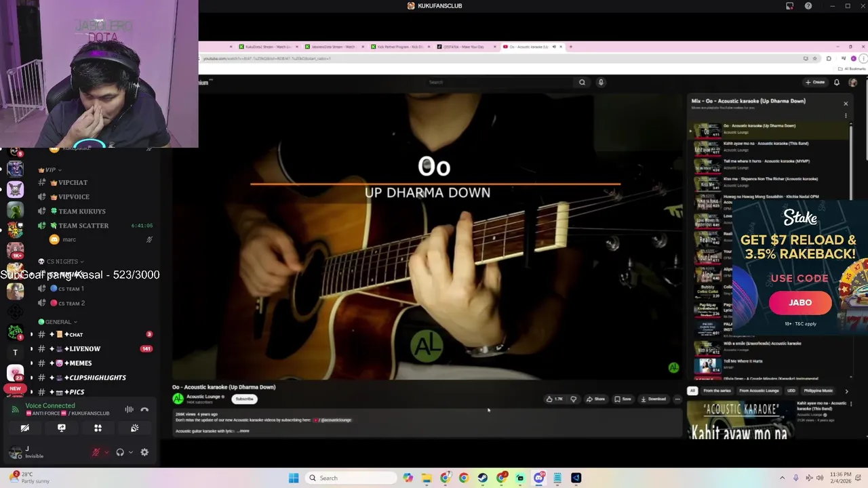Open the three-dot more actions menu below video
The width and height of the screenshot is (868, 488).
point(677,399)
